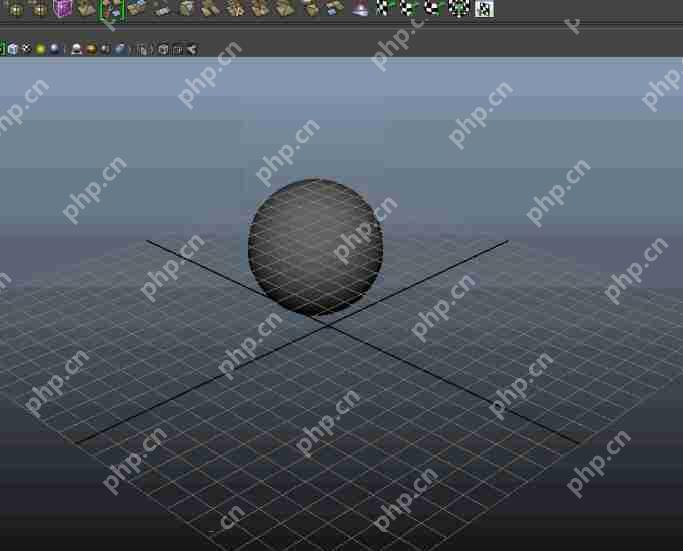Toggle X-ray active components icon
Screen dimensions: 683x551
point(178,50)
